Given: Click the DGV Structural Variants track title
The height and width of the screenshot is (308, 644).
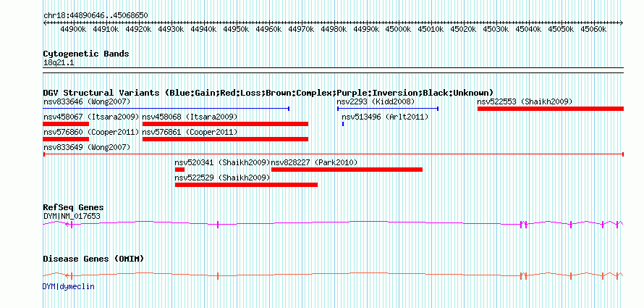Looking at the screenshot, I should [268, 93].
